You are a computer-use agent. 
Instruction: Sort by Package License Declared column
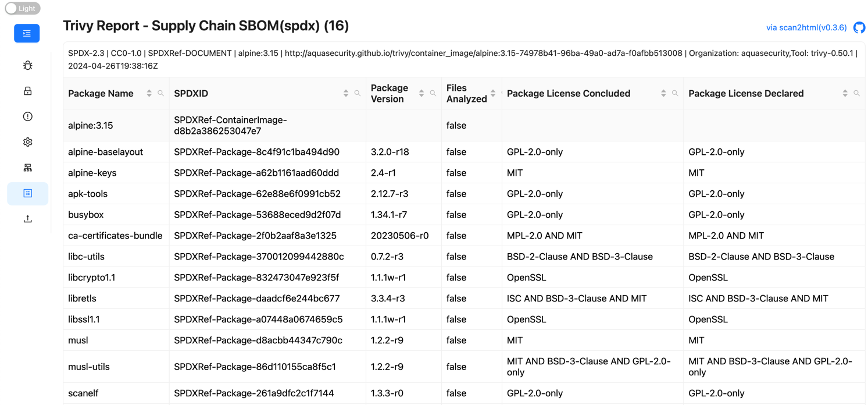click(845, 93)
